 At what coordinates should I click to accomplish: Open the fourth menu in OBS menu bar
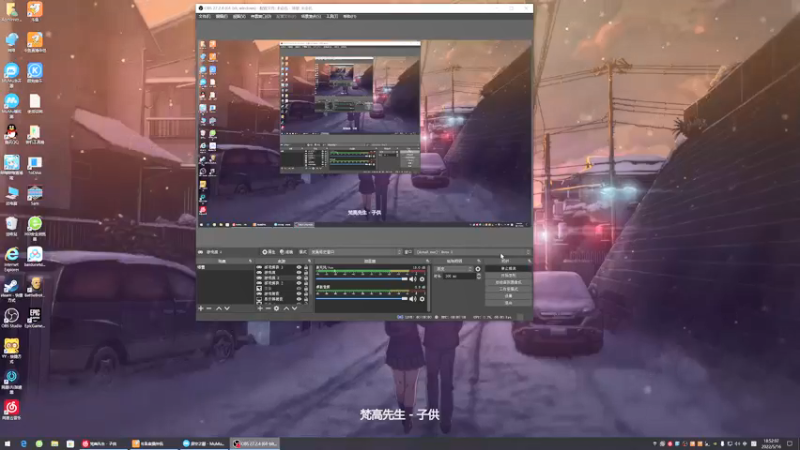point(260,16)
